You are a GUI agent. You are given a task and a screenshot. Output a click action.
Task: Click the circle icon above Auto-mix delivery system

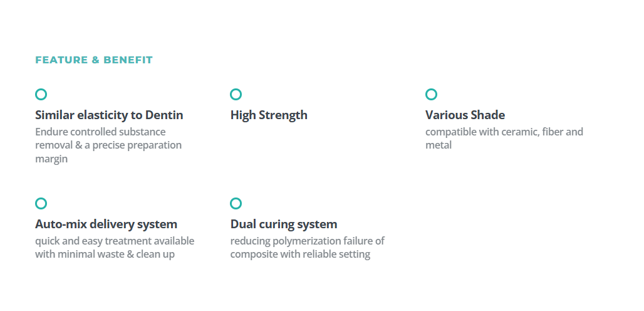pos(41,203)
